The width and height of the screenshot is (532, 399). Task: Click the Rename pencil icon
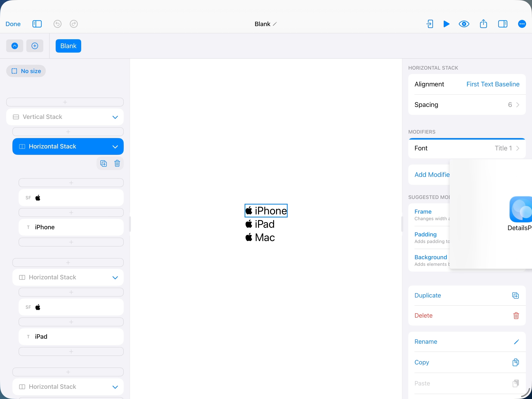pos(516,342)
